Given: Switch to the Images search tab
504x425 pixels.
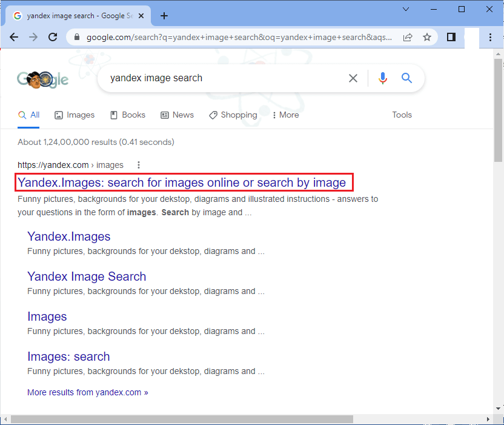Looking at the screenshot, I should (74, 115).
